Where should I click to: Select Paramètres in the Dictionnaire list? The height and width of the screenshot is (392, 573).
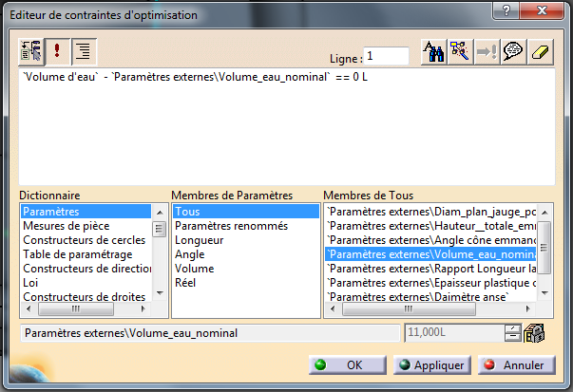pyautogui.click(x=86, y=212)
